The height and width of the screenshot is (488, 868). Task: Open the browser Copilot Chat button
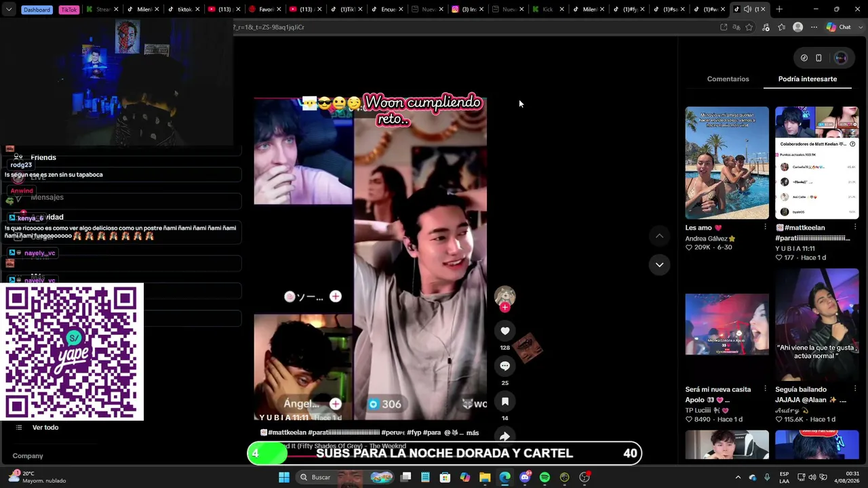click(839, 27)
